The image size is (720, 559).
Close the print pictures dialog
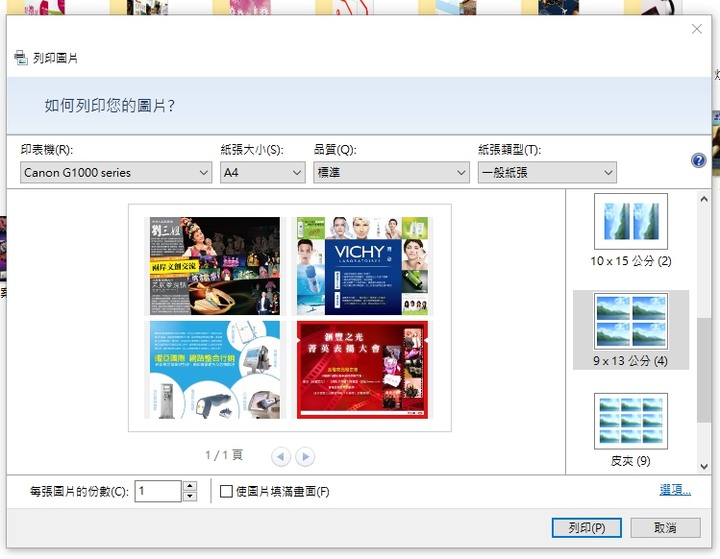pos(697,29)
